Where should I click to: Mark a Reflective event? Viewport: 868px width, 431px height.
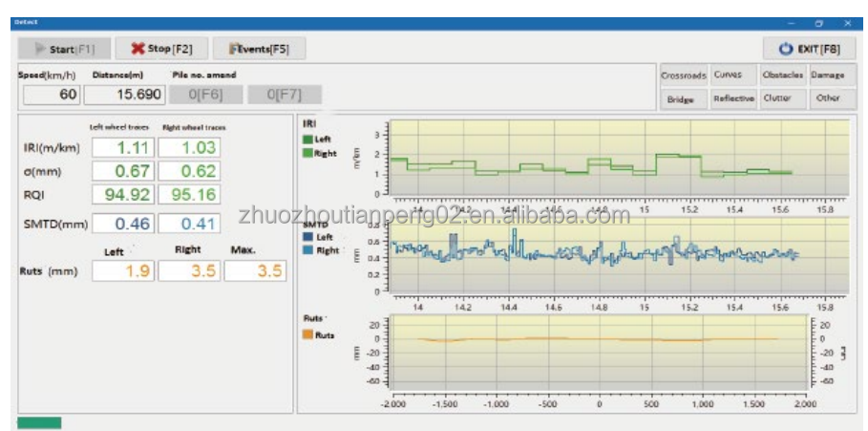[733, 99]
